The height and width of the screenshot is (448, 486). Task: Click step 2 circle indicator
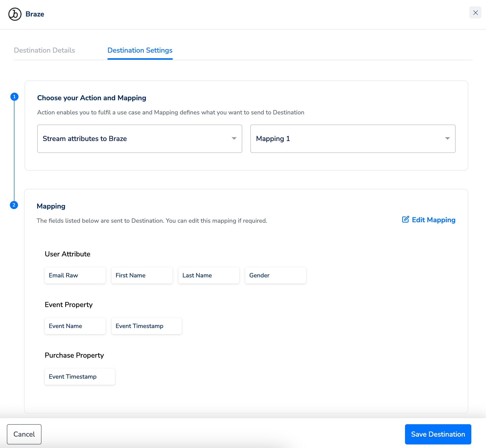(x=14, y=205)
